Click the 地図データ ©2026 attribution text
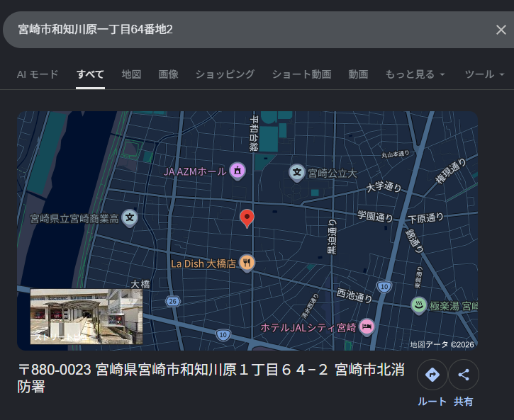 [442, 344]
